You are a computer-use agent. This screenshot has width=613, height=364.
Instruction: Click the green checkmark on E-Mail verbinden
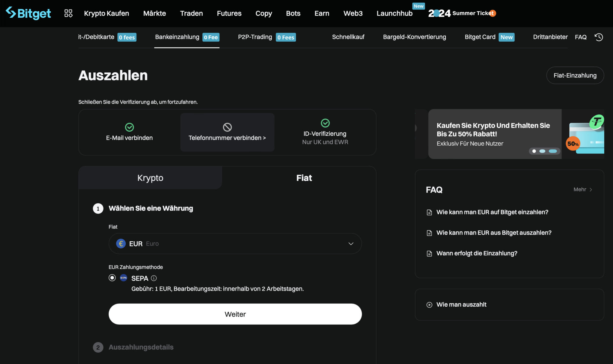[x=129, y=127]
